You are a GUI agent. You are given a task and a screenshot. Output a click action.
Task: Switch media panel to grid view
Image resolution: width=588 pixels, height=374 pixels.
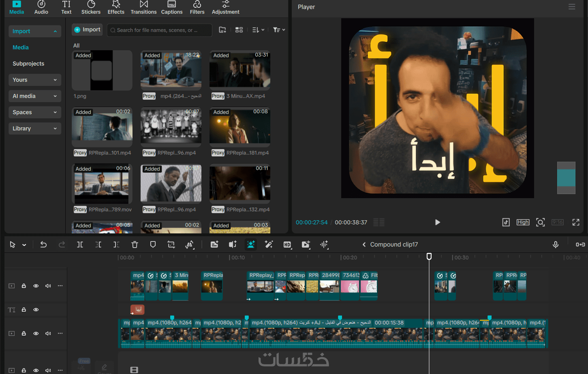pyautogui.click(x=239, y=30)
